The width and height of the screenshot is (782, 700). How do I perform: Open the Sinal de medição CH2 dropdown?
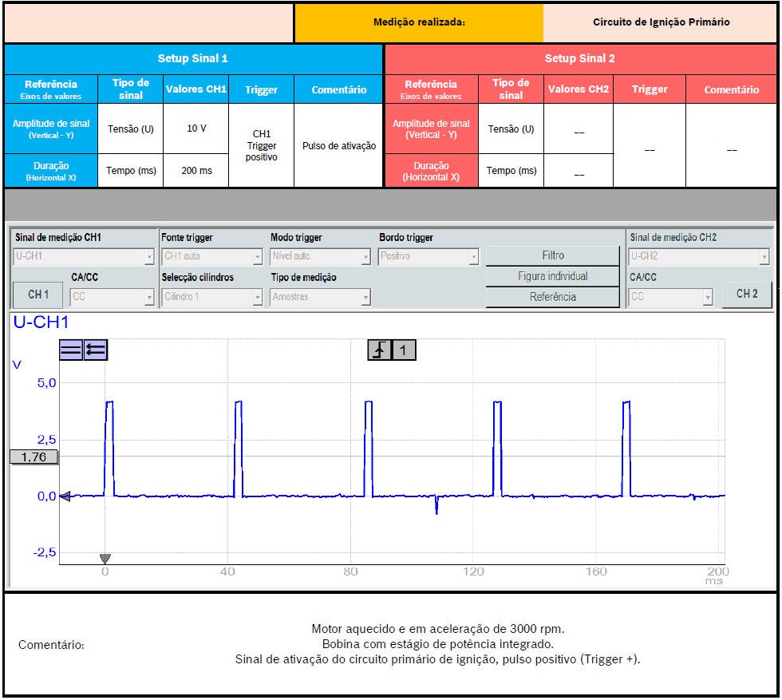tap(699, 256)
